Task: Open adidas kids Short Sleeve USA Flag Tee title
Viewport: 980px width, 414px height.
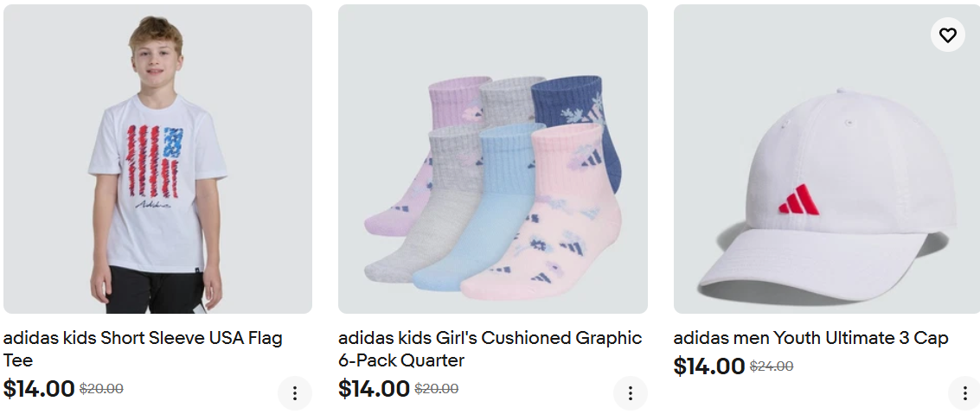Action: [x=143, y=349]
